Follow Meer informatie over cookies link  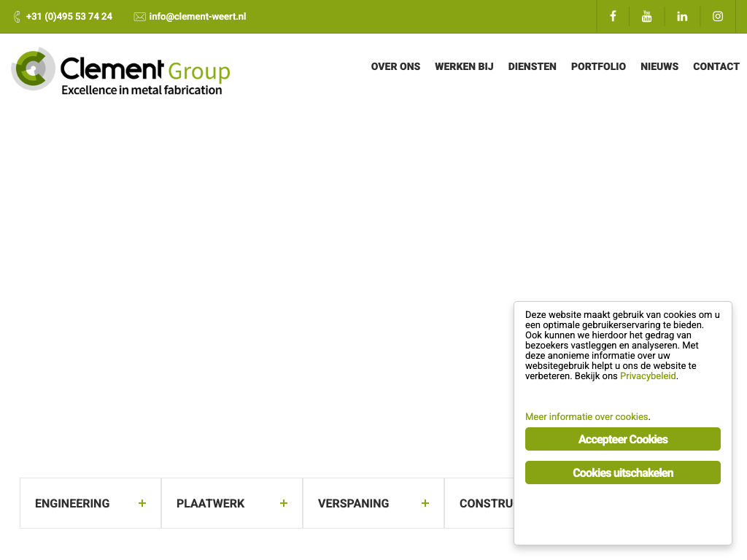tap(587, 417)
